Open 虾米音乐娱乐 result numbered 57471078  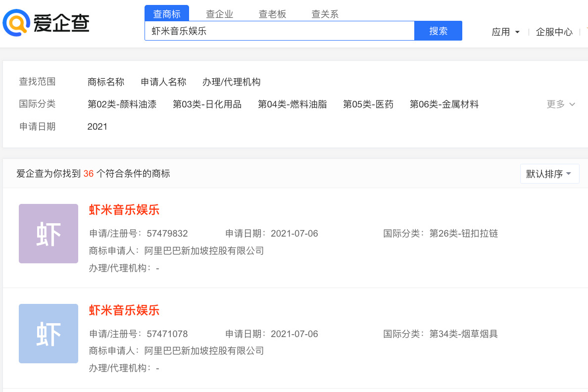point(124,310)
